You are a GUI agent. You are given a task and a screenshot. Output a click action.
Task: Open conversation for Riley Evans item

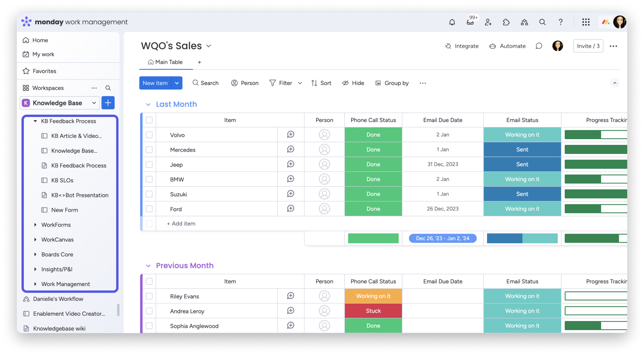pos(291,296)
